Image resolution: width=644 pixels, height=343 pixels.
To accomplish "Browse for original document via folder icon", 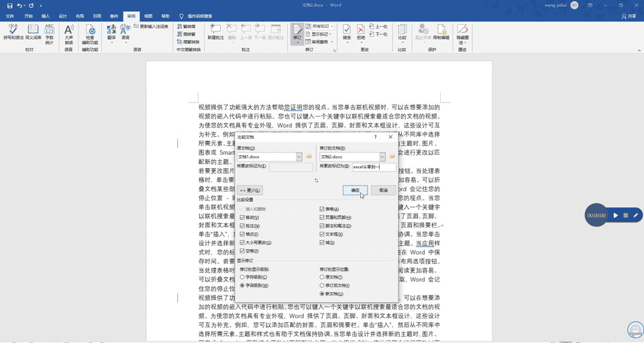I will tap(309, 157).
